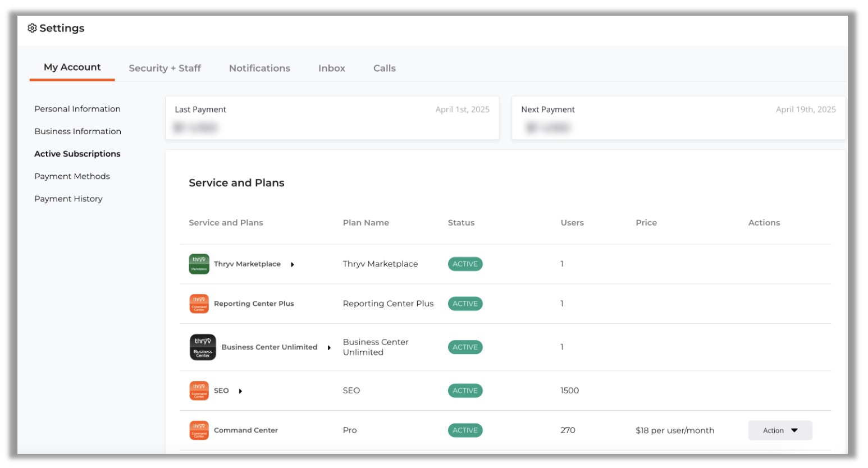This screenshot has height=468, width=868.
Task: Click the Command Center service name
Action: coord(246,430)
